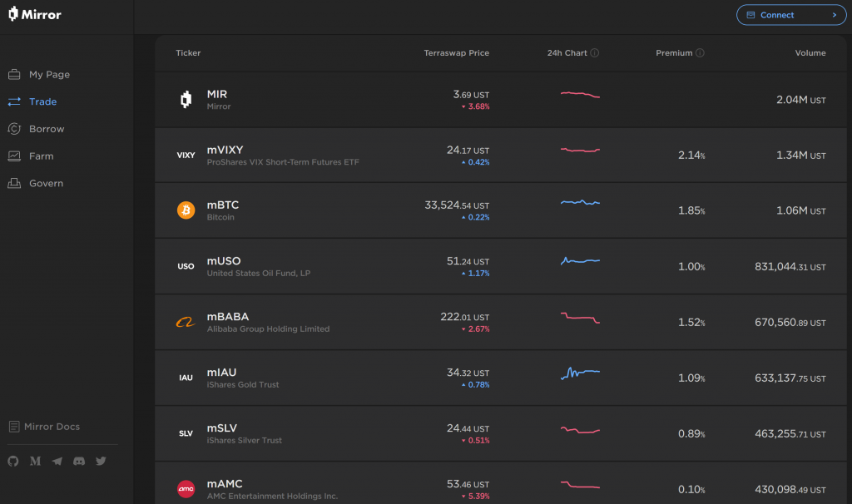
Task: Select the Trade menu item
Action: [43, 101]
